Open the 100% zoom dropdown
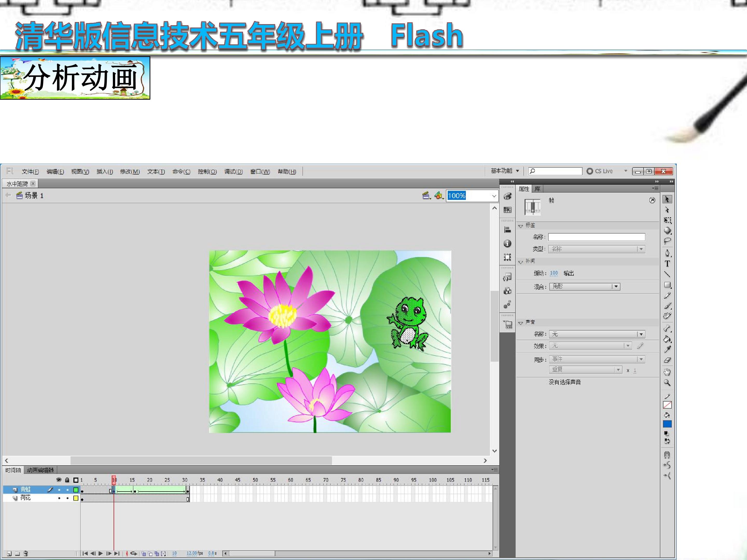Screen dimensions: 747x560 coord(494,196)
